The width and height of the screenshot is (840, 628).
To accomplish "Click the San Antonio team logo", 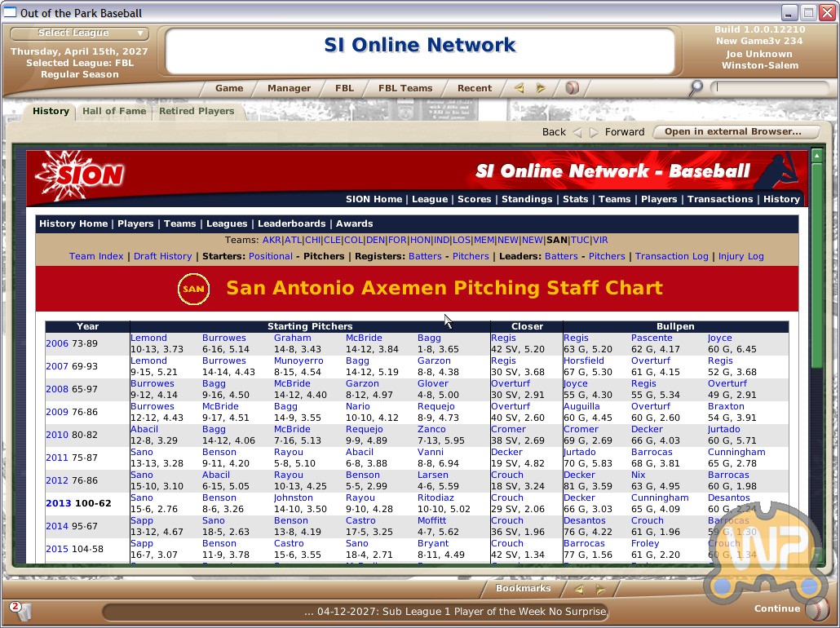I will (x=193, y=289).
